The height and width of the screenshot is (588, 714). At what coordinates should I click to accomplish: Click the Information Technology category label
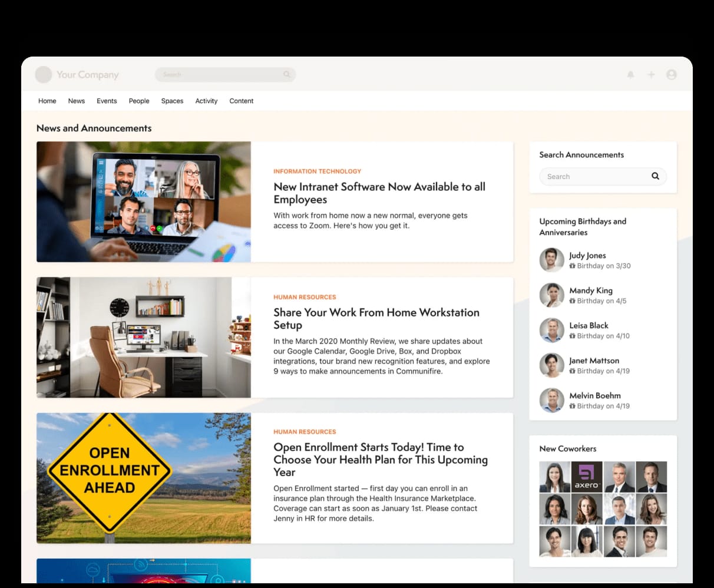coord(318,171)
